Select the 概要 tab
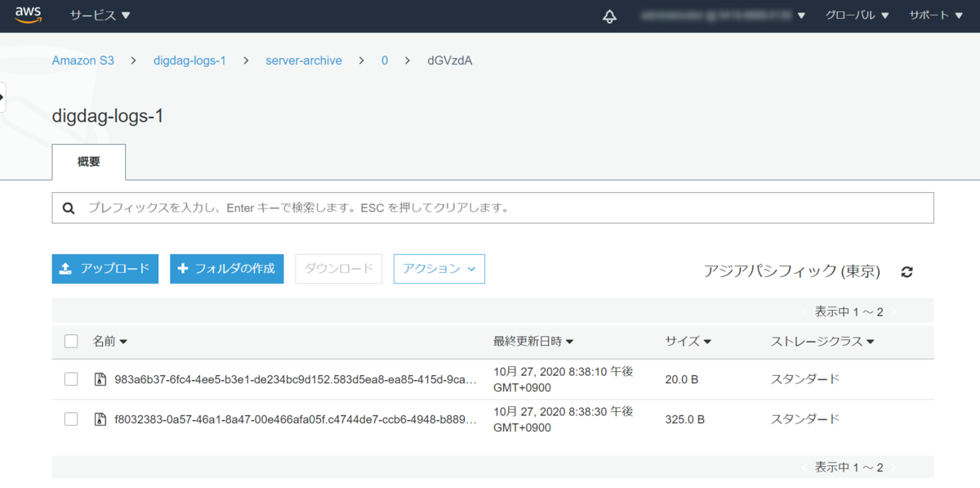Image resolution: width=980 pixels, height=488 pixels. (89, 162)
